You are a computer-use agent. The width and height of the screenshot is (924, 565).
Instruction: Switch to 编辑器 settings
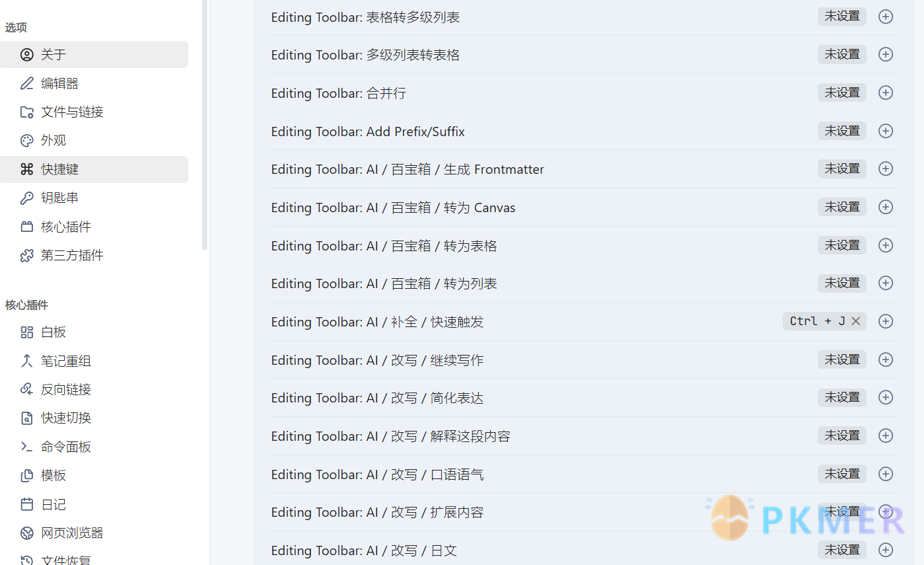click(59, 83)
